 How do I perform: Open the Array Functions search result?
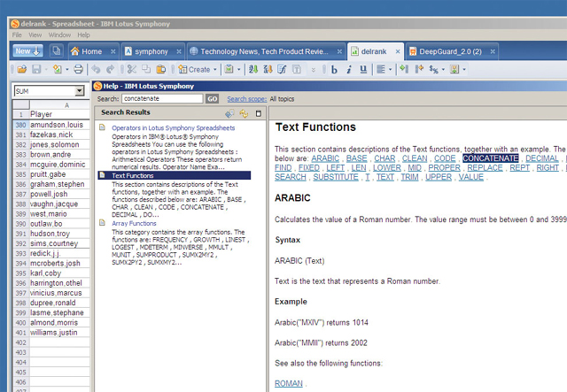coord(134,223)
